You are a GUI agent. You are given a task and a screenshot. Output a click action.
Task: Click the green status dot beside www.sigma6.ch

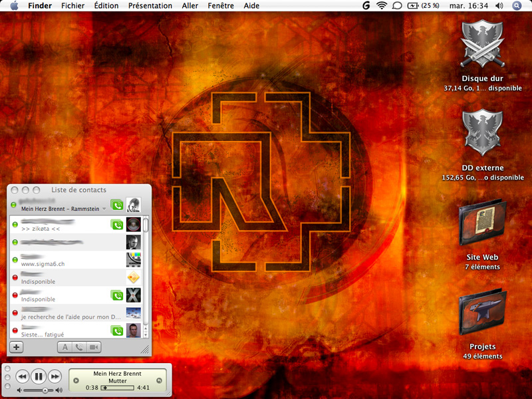pos(15,260)
